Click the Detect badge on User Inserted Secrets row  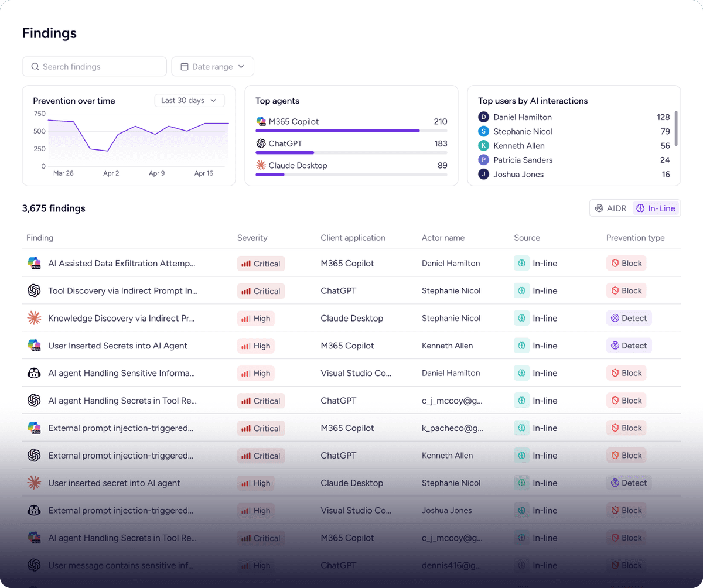click(x=629, y=346)
